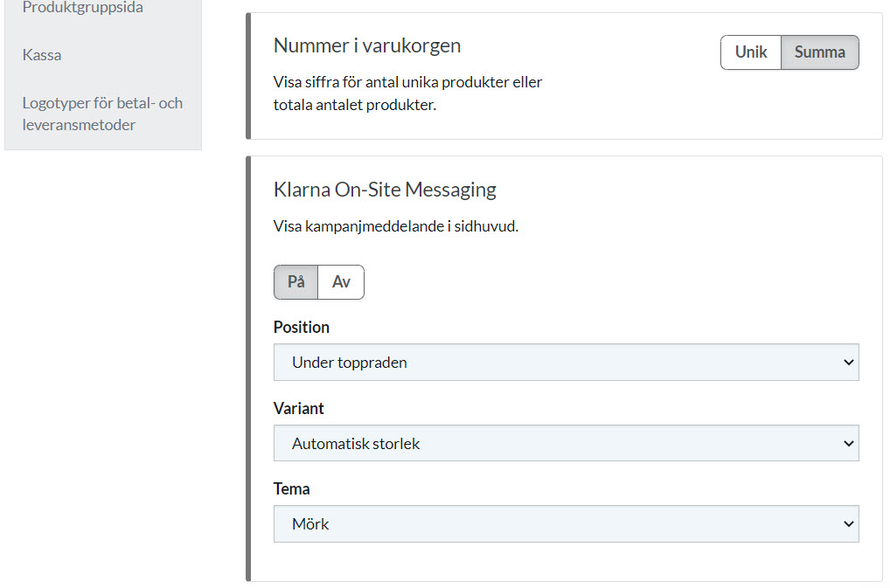Image resolution: width=890 pixels, height=588 pixels.
Task: Click the 'Klarna On-Site Messaging' heading
Action: [x=385, y=190]
